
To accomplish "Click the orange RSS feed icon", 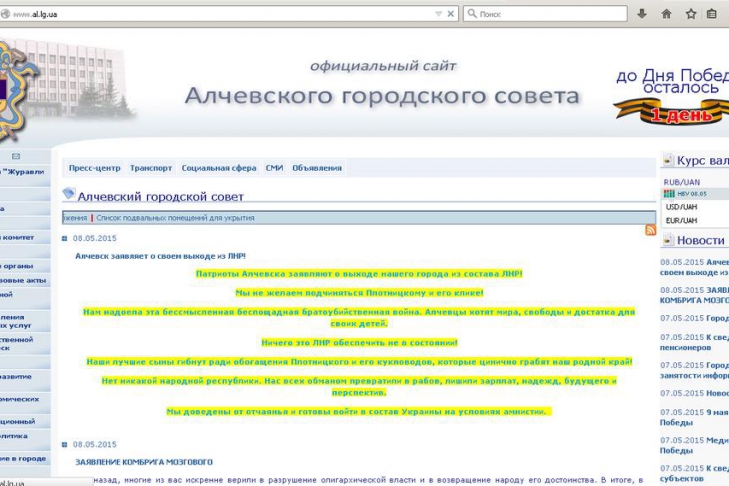I will (650, 230).
